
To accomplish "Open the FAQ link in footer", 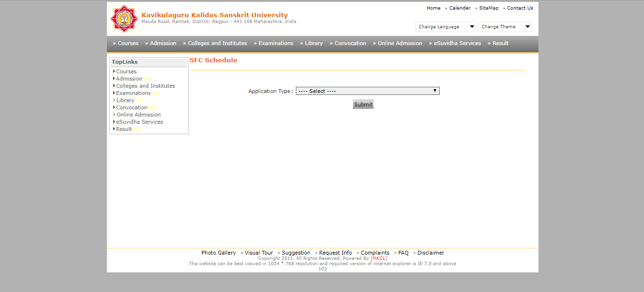I will coord(403,252).
